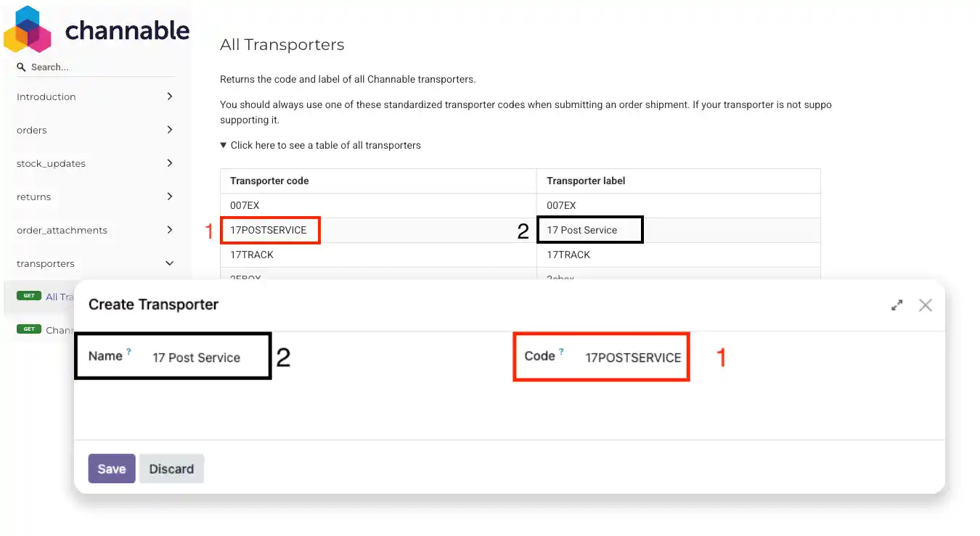Click the second GET badge in the sidebar

[x=28, y=329]
